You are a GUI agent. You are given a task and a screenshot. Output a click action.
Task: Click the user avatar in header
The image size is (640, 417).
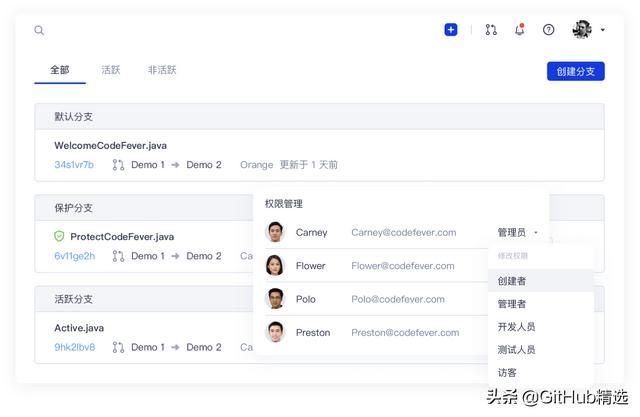coord(582,29)
